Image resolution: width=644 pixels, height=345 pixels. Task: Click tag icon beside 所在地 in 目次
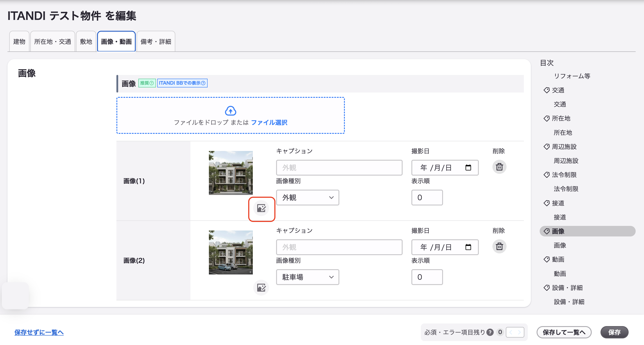tap(546, 119)
